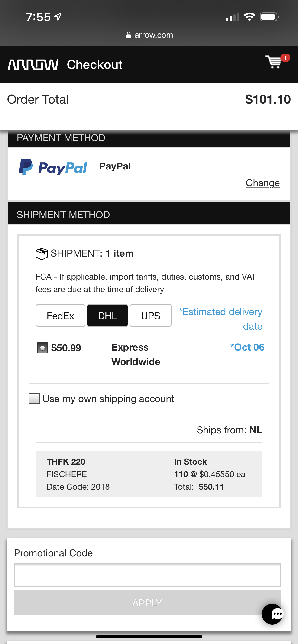Check Use my own shipping account
The height and width of the screenshot is (644, 298).
pyautogui.click(x=34, y=399)
